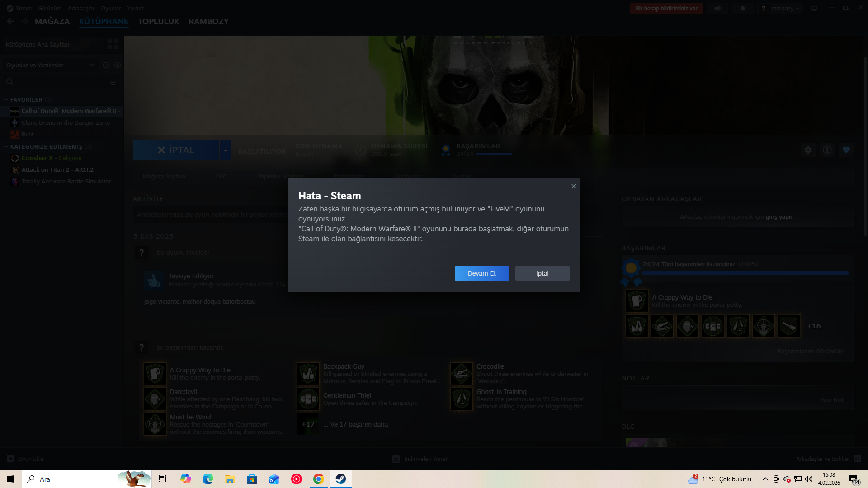Open the arrow dropdown beside the İPTAL button

click(226, 150)
